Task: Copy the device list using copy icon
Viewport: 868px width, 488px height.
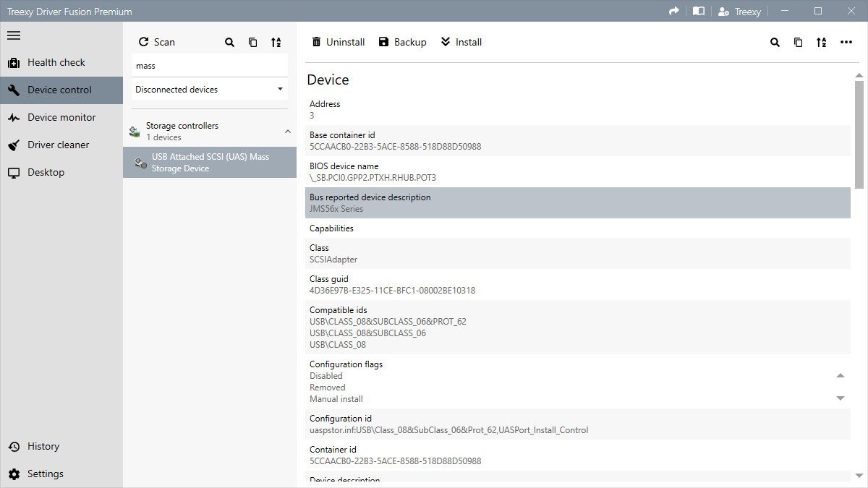Action: coord(252,42)
